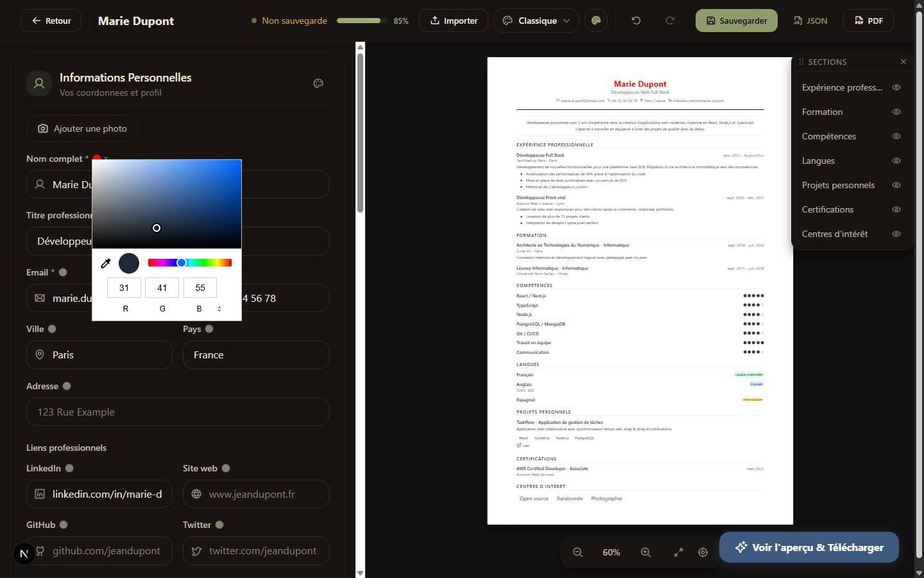
Task: Click Voir l'aperçu & Télécharger
Action: [x=809, y=547]
